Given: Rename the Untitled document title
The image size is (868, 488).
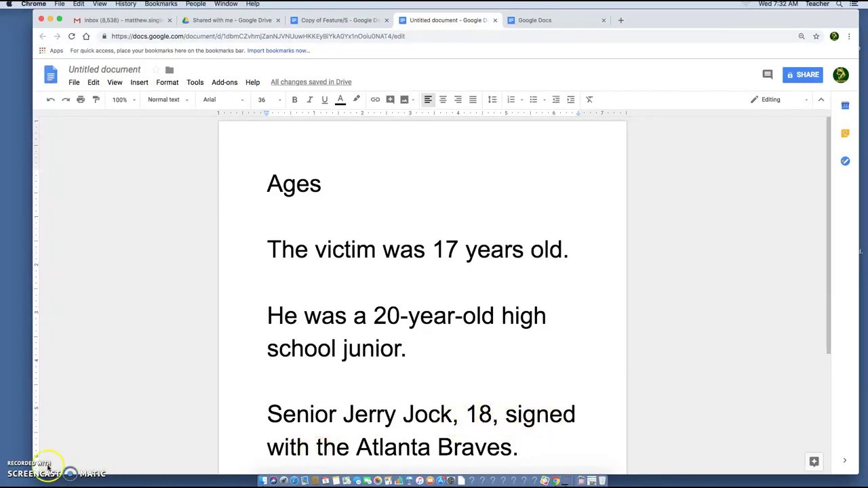Looking at the screenshot, I should [104, 70].
